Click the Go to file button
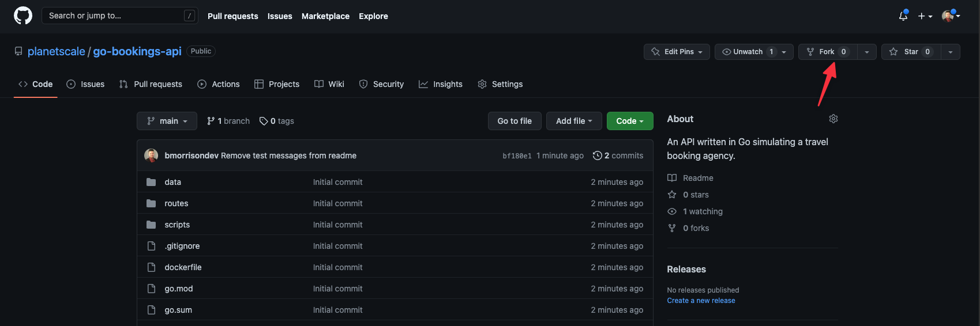Viewport: 980px width, 326px height. tap(515, 121)
